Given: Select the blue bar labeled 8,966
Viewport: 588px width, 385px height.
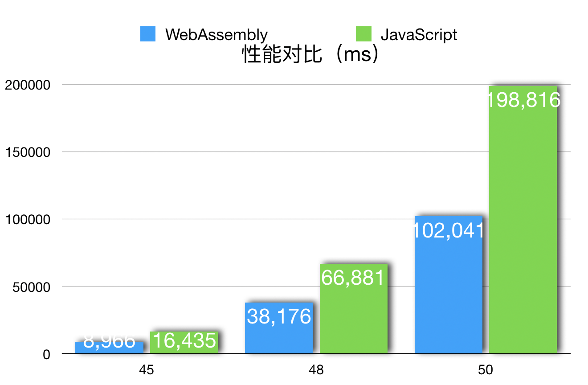Looking at the screenshot, I should click(x=109, y=348).
